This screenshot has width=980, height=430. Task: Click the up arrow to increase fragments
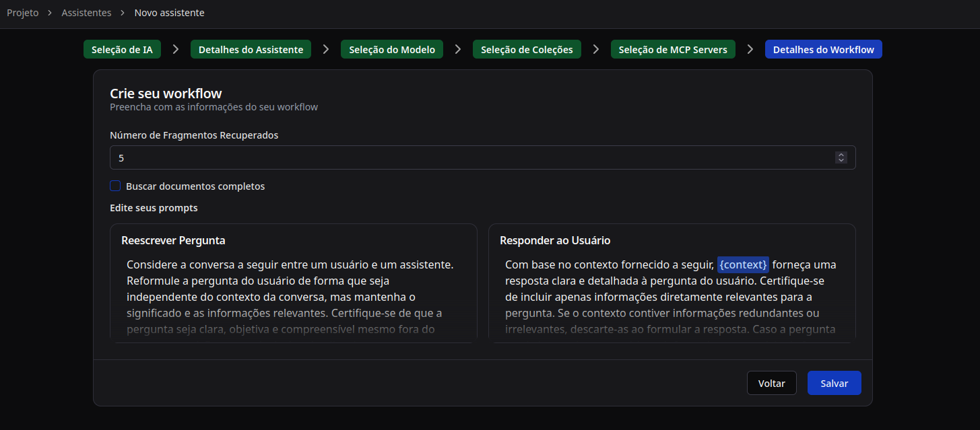point(841,154)
